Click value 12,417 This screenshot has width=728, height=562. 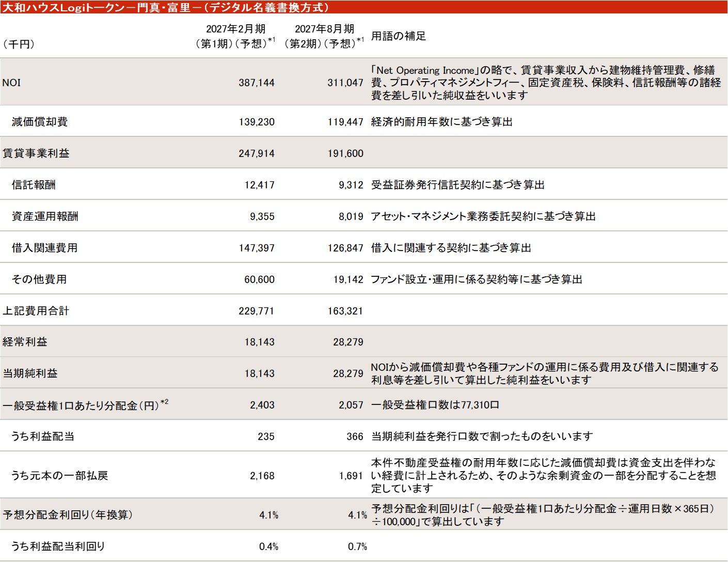[259, 185]
